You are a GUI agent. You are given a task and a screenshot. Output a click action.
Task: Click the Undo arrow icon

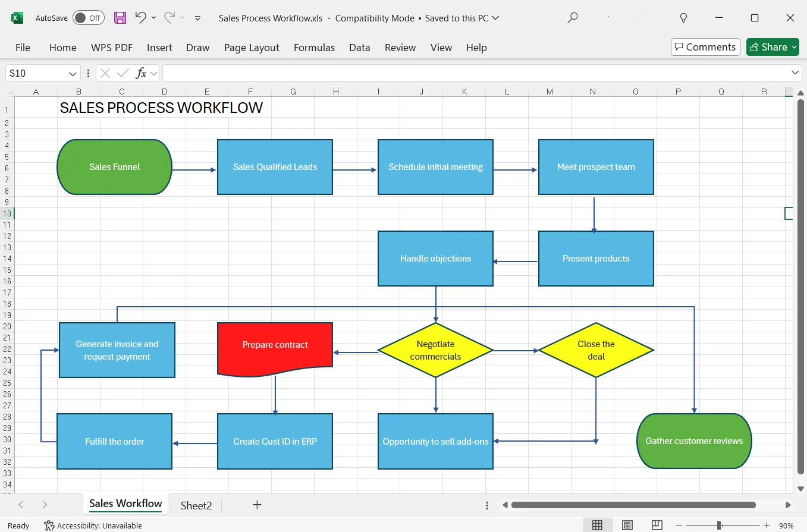[x=140, y=18]
